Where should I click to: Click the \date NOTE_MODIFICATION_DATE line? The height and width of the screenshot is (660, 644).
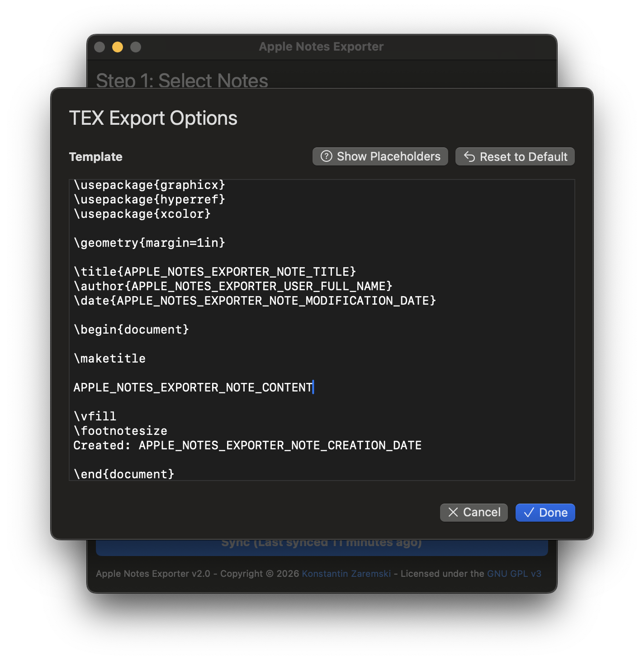pyautogui.click(x=255, y=301)
